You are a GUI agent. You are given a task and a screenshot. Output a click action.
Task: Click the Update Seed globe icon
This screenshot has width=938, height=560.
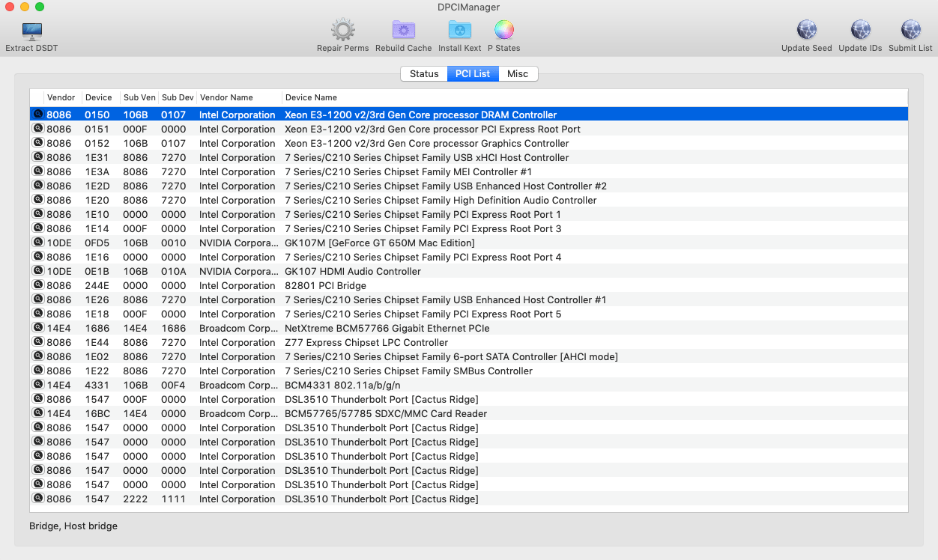pyautogui.click(x=806, y=31)
